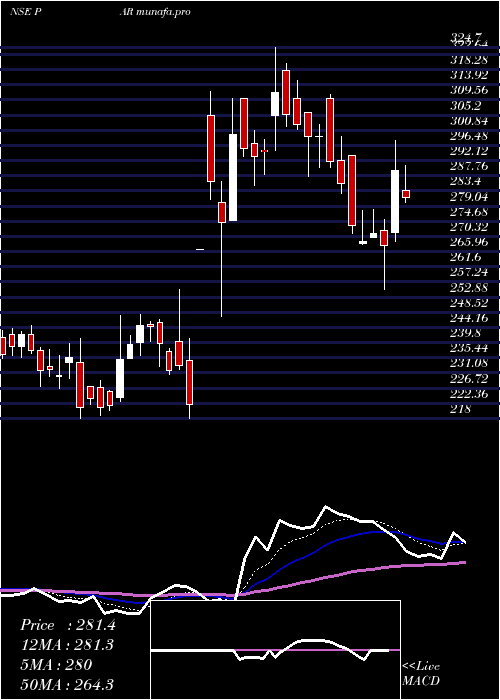Click the NSE P symbol text

(x=26, y=12)
